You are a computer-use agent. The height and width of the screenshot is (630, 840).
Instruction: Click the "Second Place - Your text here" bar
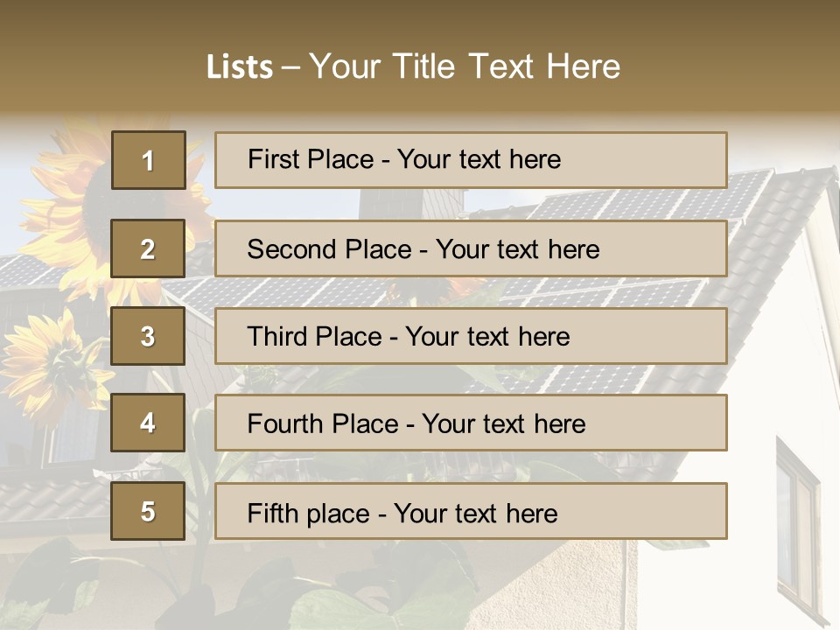pos(471,248)
